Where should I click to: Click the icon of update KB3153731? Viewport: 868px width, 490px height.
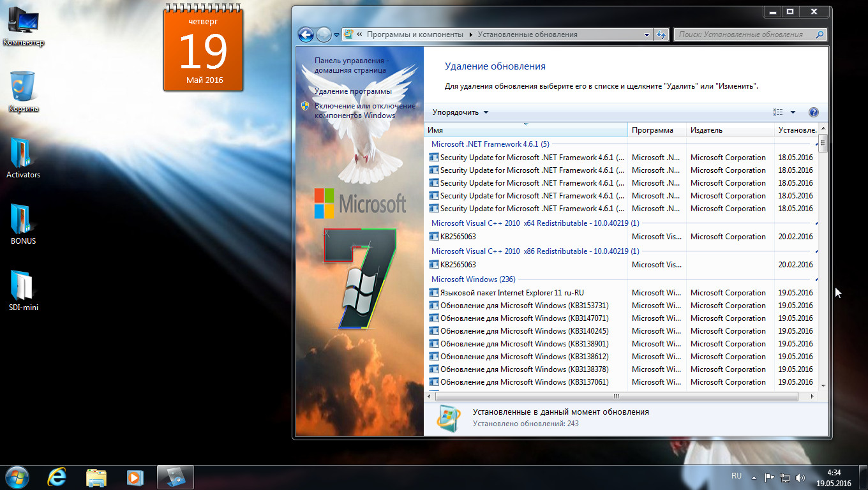[x=434, y=306]
